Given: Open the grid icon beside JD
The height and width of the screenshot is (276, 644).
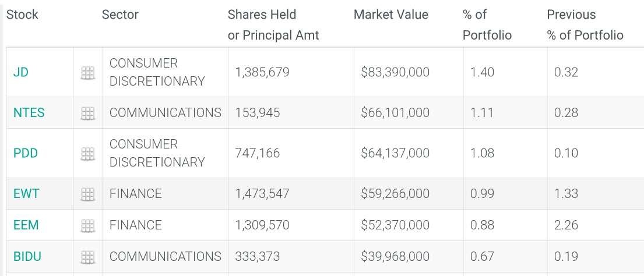Looking at the screenshot, I should 87,73.
